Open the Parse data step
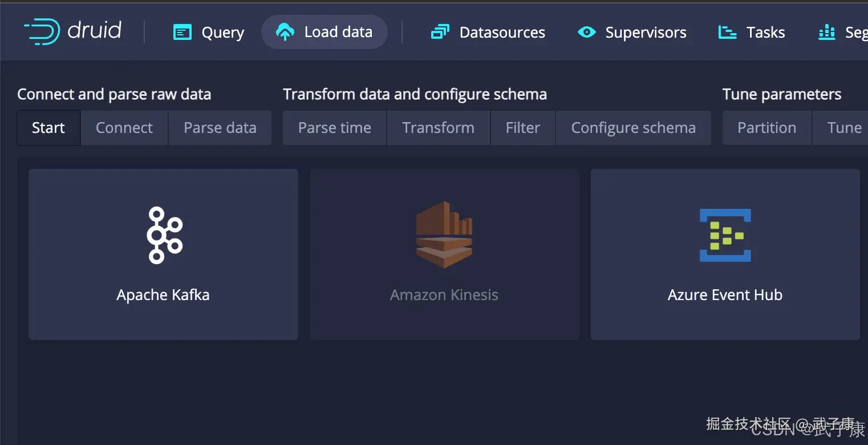Viewport: 868px width, 445px height. click(x=220, y=128)
